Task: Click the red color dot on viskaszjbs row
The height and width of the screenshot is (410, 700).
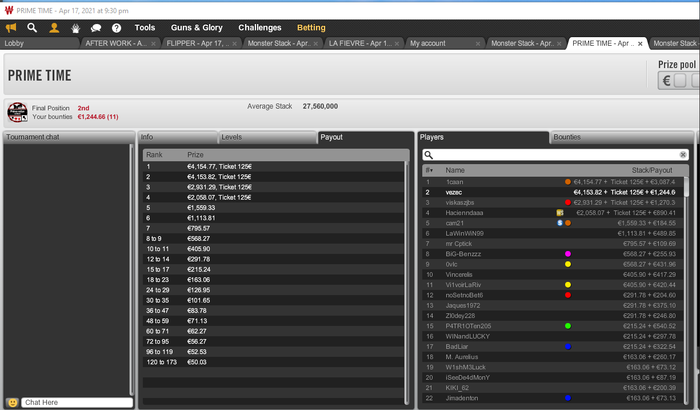Action: coord(568,202)
